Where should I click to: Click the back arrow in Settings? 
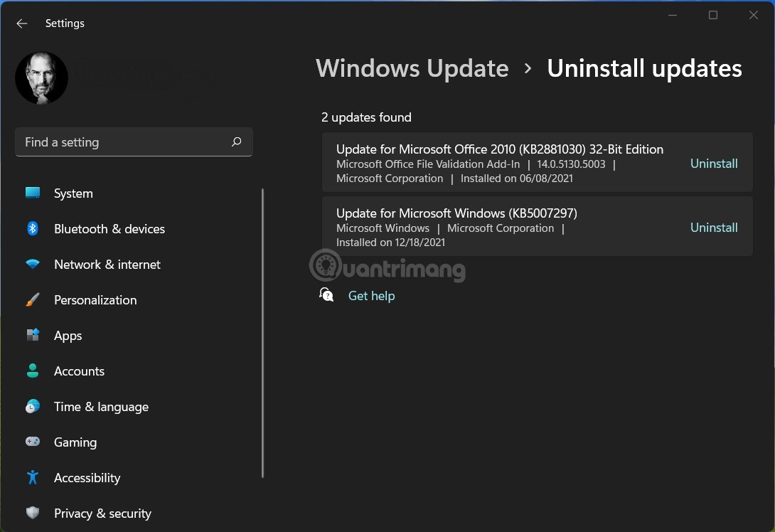[22, 23]
